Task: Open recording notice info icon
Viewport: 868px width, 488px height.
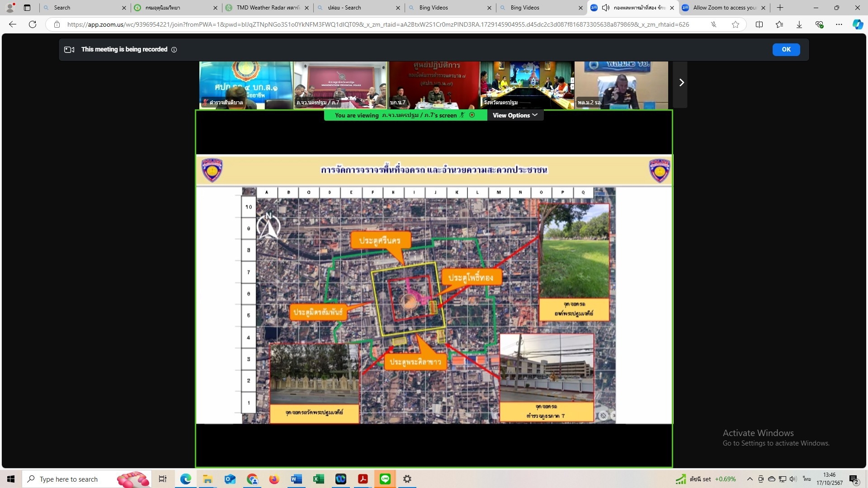Action: [x=174, y=50]
